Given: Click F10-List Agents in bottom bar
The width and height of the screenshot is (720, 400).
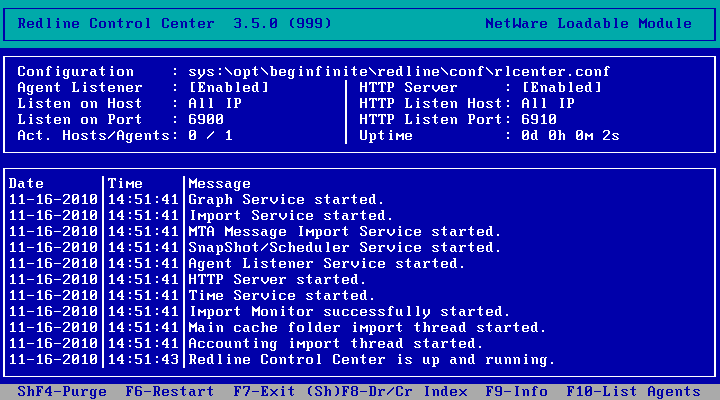Looking at the screenshot, I should [633, 392].
